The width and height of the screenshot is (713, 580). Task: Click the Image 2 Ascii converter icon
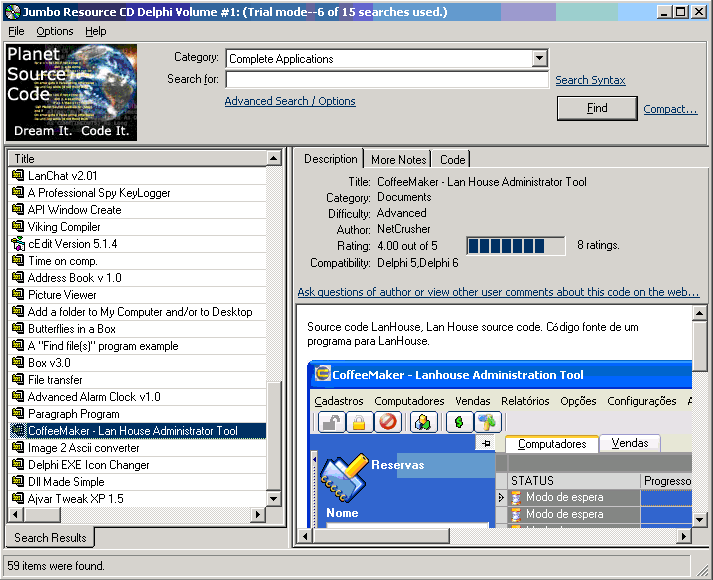click(18, 447)
